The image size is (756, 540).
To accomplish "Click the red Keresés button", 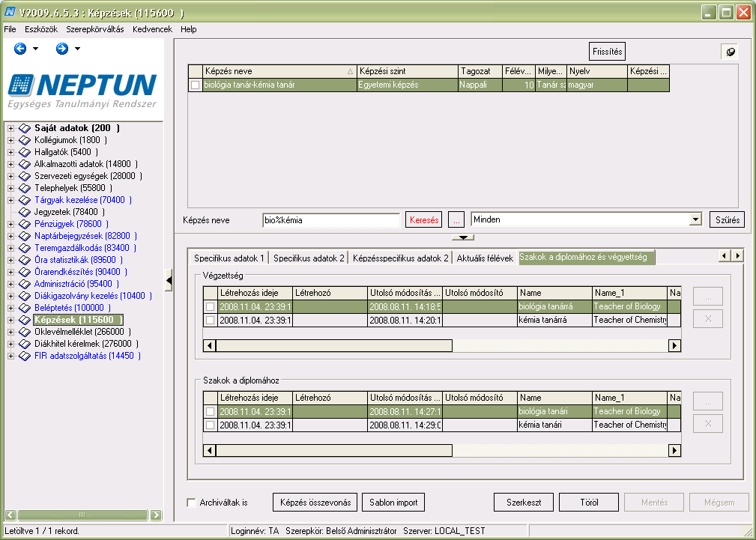I will (424, 220).
